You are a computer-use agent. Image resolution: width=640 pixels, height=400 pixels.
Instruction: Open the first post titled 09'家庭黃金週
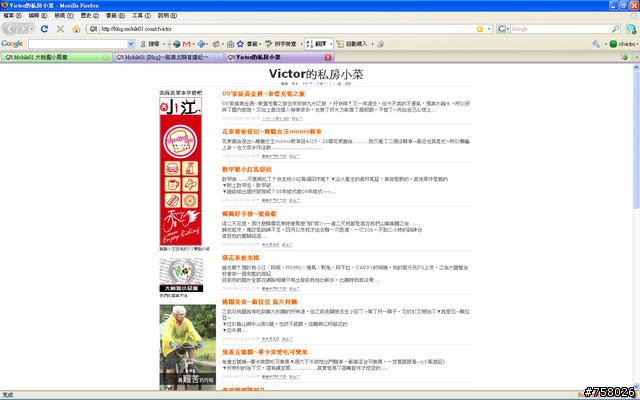tap(263, 93)
